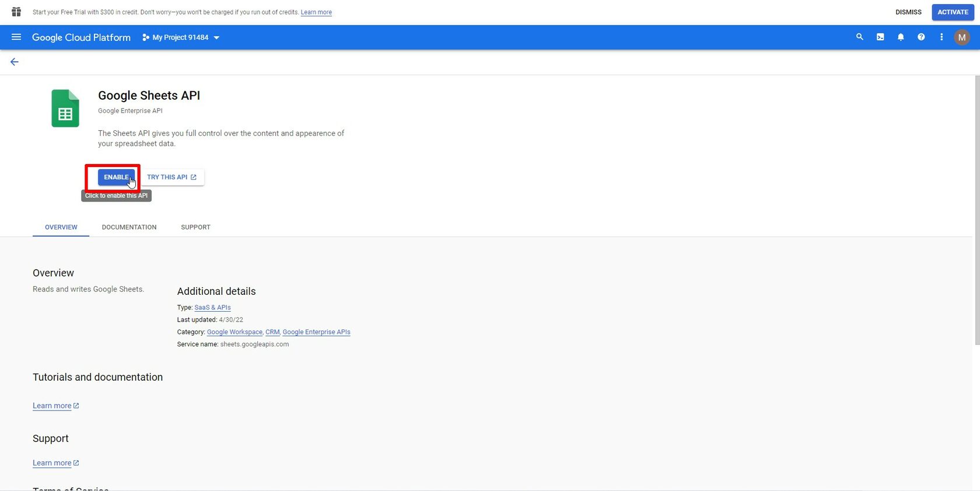Enable the Google Sheets API
The width and height of the screenshot is (980, 491).
[x=116, y=177]
